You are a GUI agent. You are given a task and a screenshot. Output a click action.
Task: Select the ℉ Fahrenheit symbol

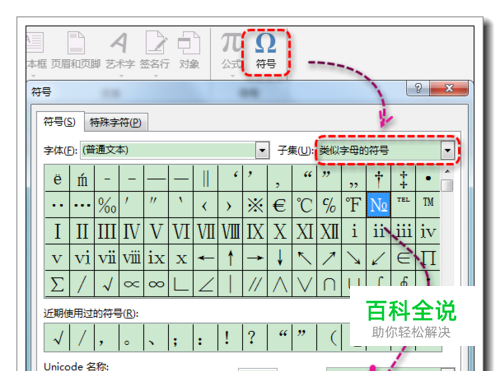point(354,205)
